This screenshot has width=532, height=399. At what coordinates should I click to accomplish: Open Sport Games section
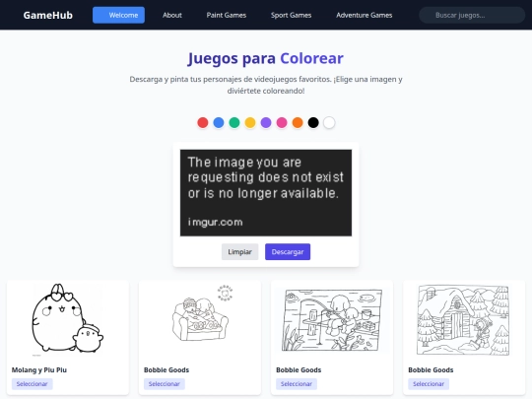tap(291, 15)
